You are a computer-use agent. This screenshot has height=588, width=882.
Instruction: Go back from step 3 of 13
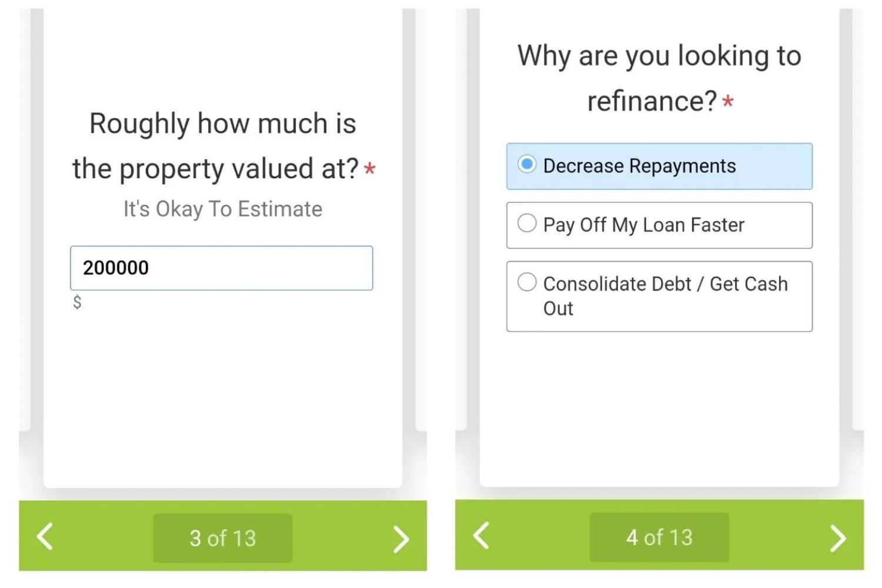[45, 536]
